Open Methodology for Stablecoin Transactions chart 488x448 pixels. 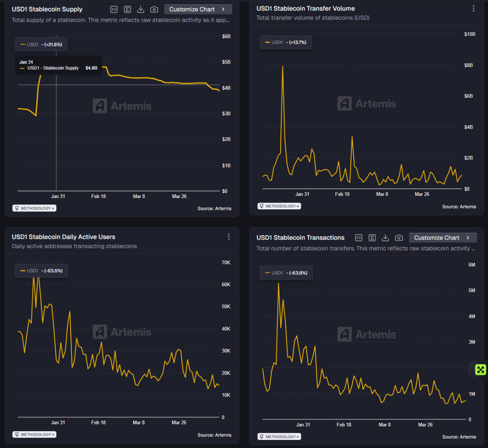[279, 437]
